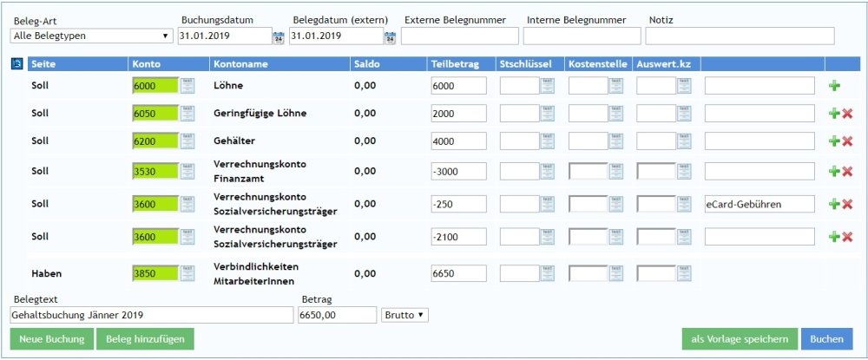The height and width of the screenshot is (360, 868).
Task: Add a row via plus in the -2100 row
Action: tap(834, 237)
